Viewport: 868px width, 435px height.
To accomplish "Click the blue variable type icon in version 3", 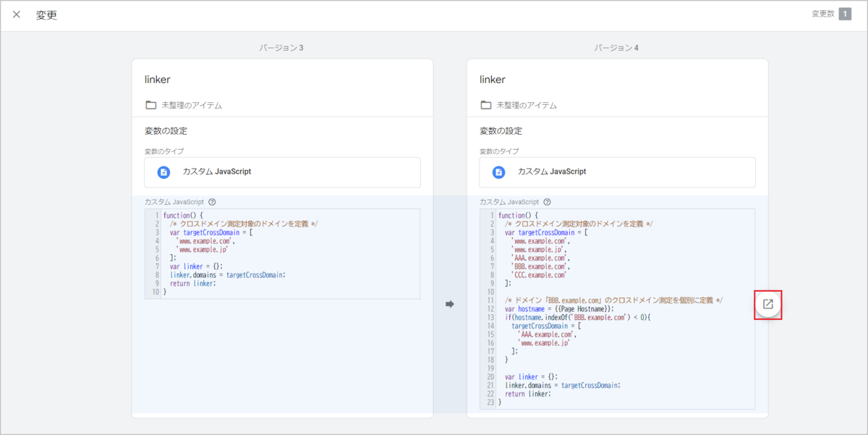I will 163,172.
